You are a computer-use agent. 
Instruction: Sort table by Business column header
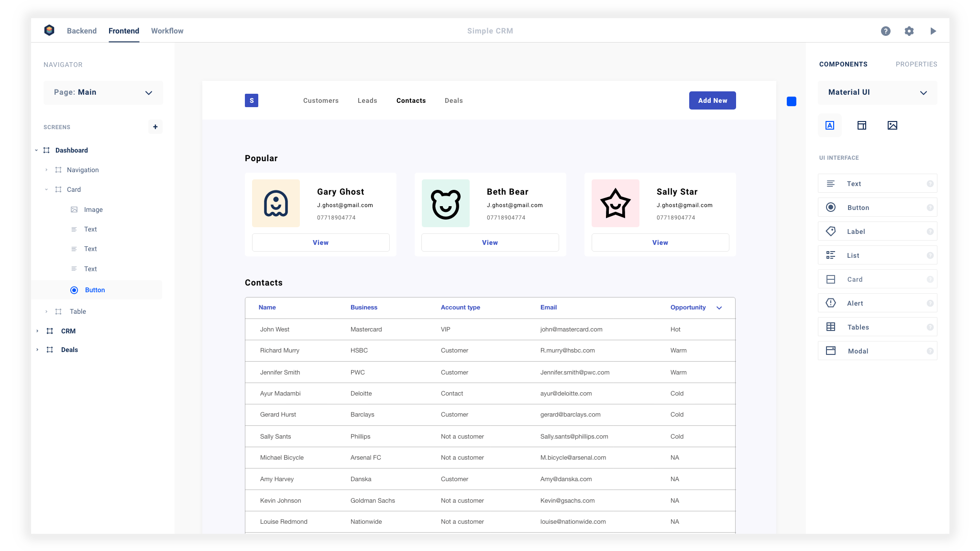click(x=364, y=308)
